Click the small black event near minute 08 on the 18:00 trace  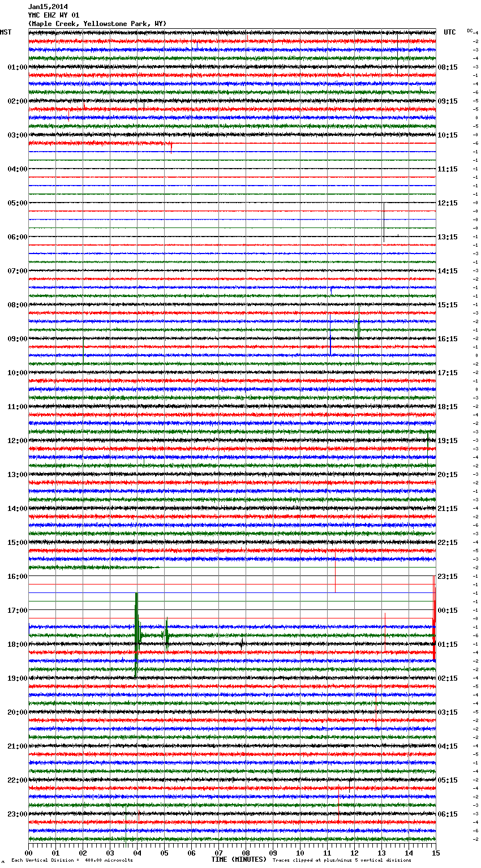pyautogui.click(x=242, y=643)
